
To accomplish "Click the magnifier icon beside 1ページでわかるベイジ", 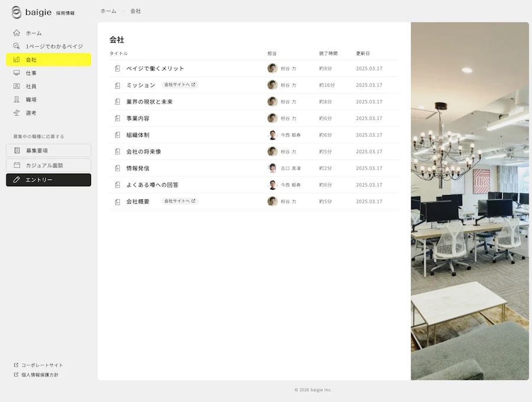I will (17, 46).
